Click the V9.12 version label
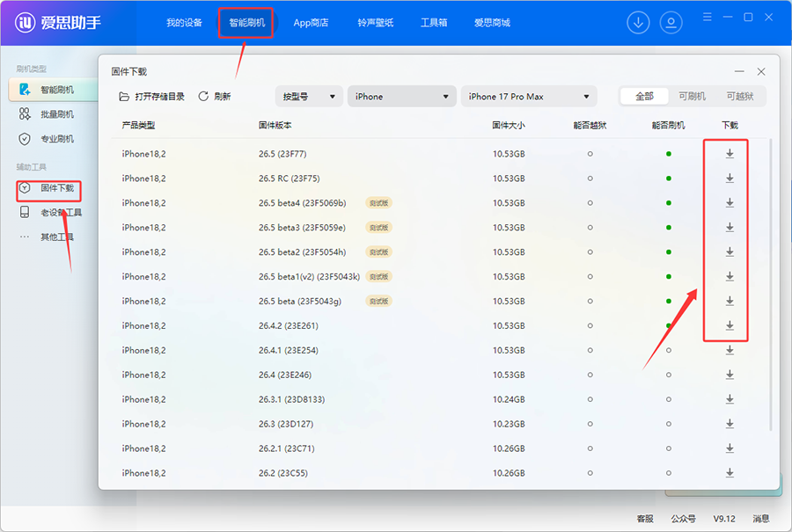The width and height of the screenshot is (792, 532). (724, 519)
